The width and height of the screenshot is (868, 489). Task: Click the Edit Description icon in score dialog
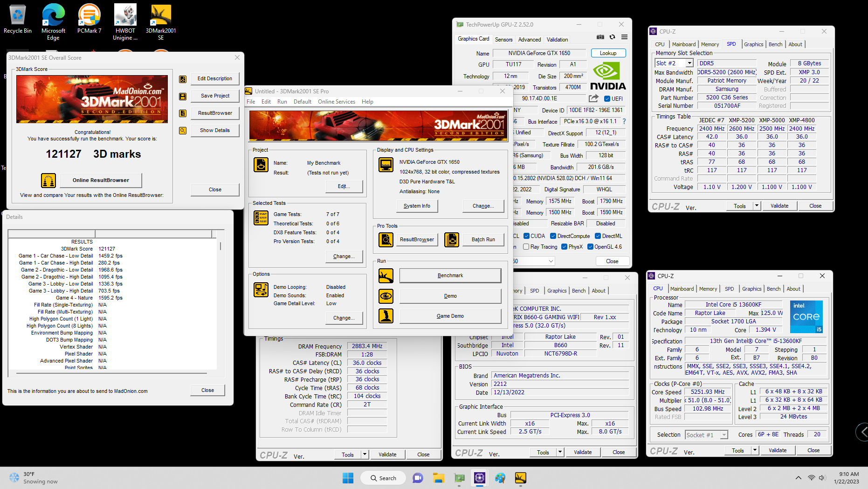point(183,79)
